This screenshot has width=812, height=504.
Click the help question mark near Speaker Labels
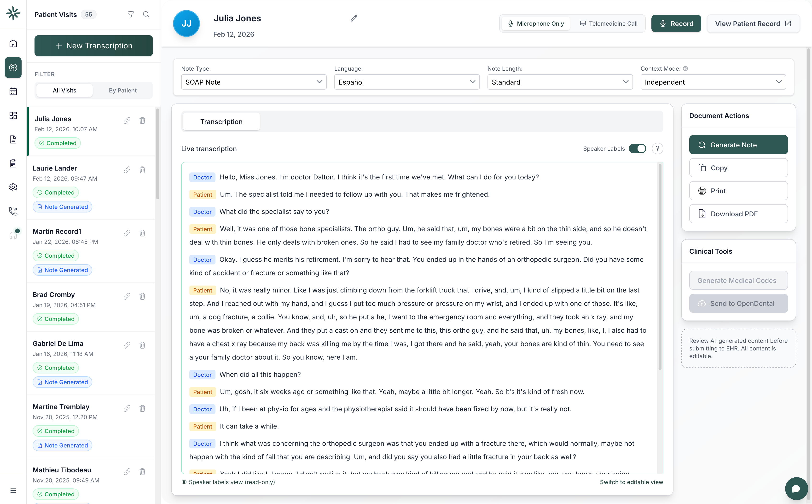pyautogui.click(x=657, y=149)
